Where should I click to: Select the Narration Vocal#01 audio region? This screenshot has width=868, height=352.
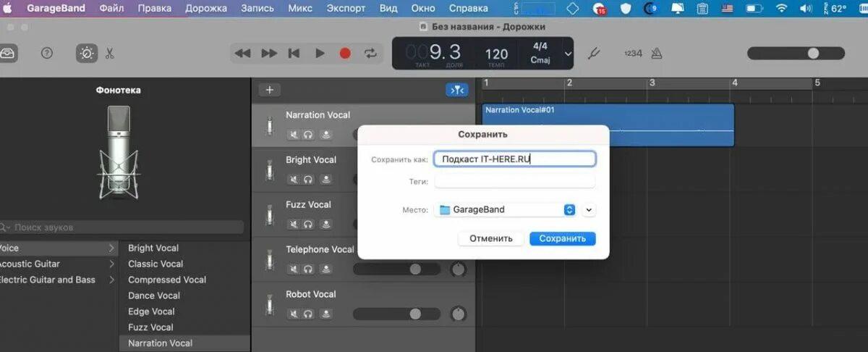click(x=608, y=125)
